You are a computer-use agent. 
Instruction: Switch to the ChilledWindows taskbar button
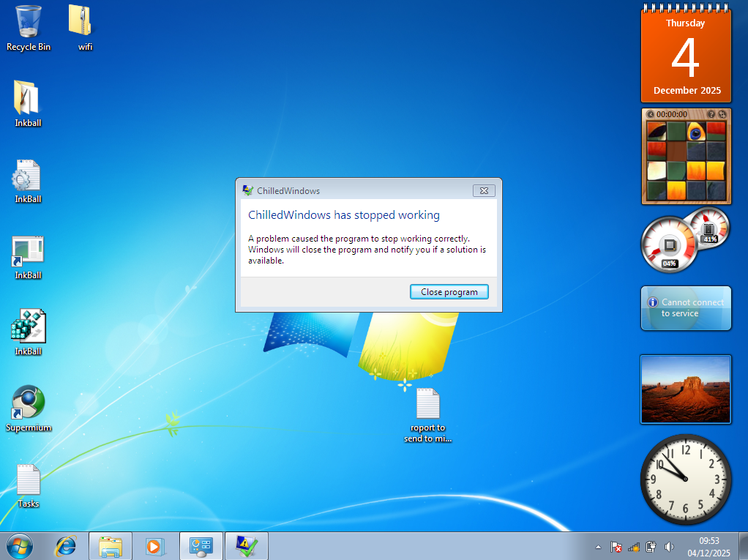[x=246, y=546]
